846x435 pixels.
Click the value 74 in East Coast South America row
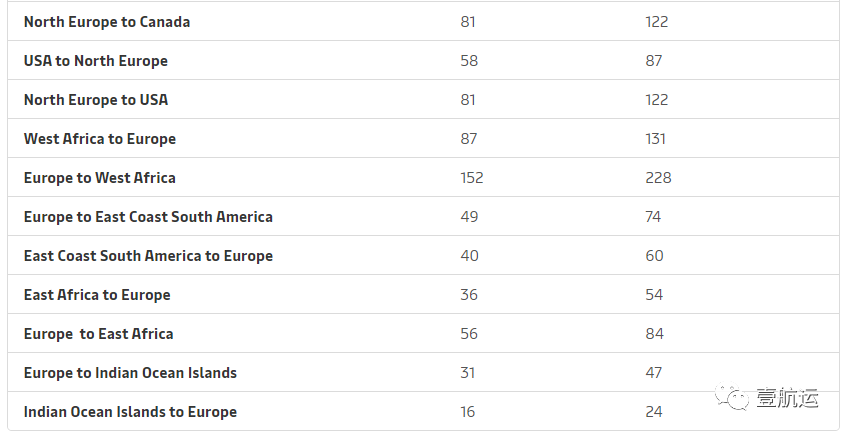[x=653, y=217]
